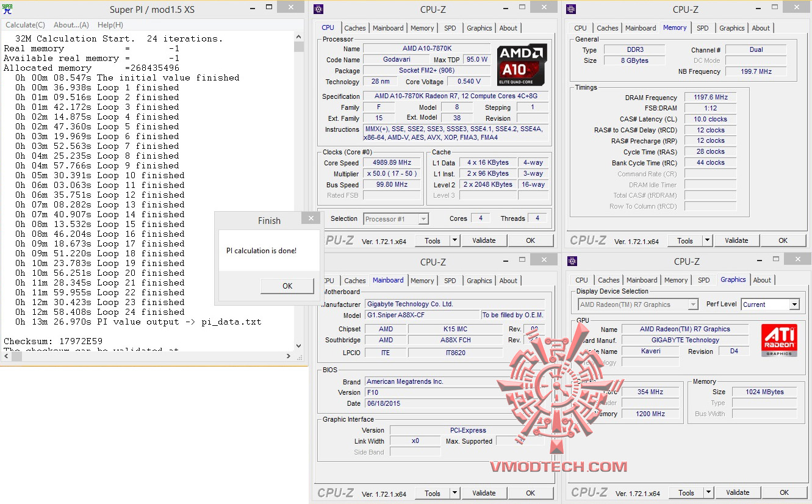The width and height of the screenshot is (812, 504).
Task: Click the Tools button in the processor CPU-Z window
Action: pyautogui.click(x=433, y=240)
